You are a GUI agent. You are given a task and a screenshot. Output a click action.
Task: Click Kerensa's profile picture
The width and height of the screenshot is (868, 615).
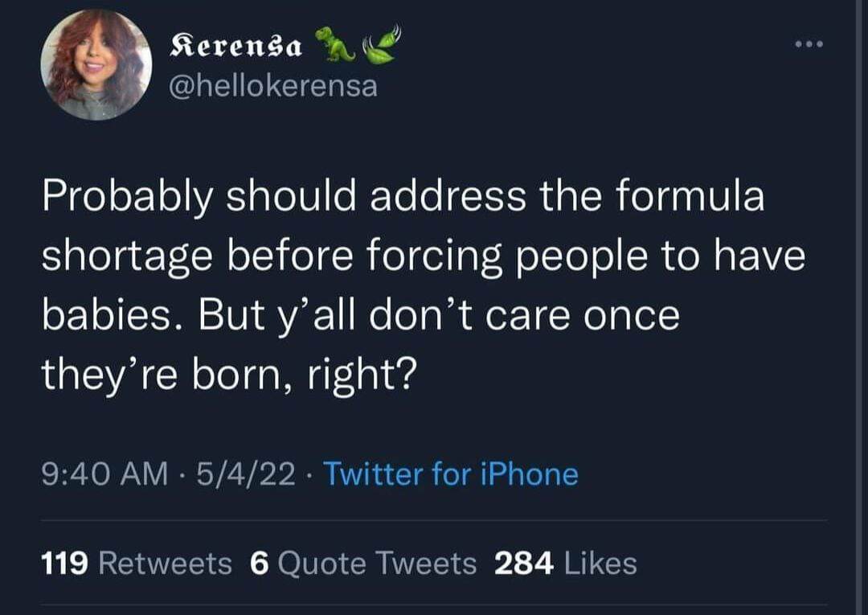tap(96, 65)
